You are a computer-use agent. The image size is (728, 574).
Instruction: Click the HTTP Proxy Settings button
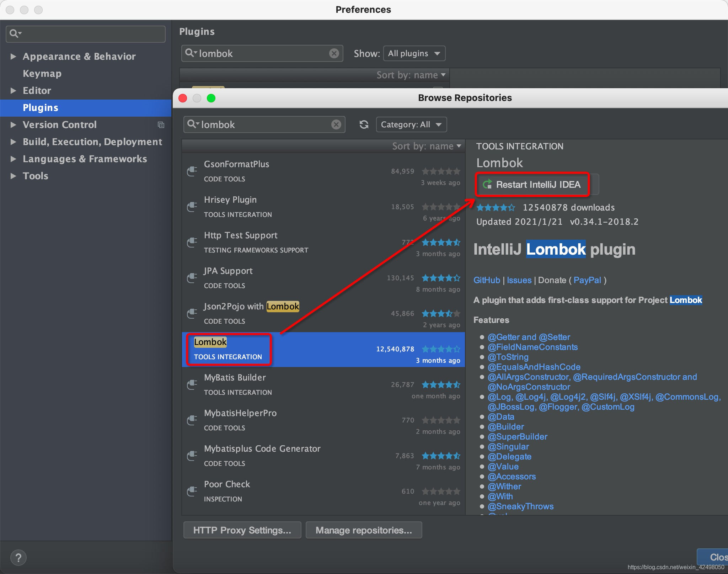(242, 530)
